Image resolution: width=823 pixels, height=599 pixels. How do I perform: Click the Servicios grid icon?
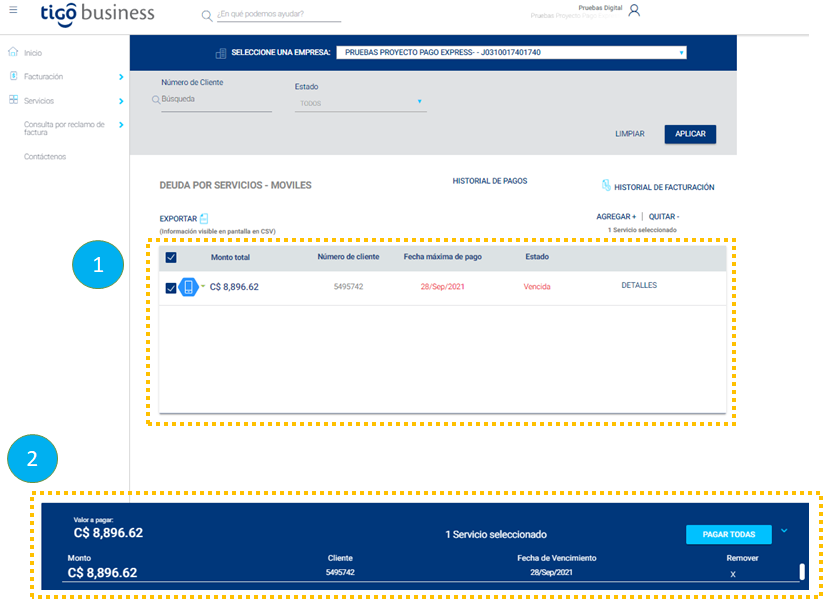[14, 100]
